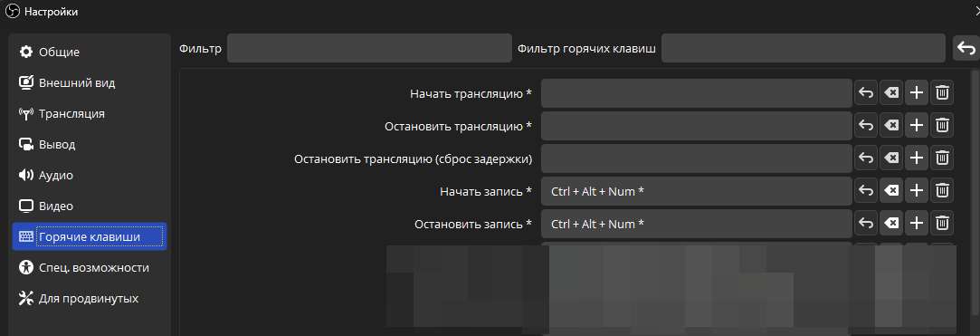Screen dimensions: 980x336
Task: Click the Начать запись * label
Action: click(x=486, y=191)
